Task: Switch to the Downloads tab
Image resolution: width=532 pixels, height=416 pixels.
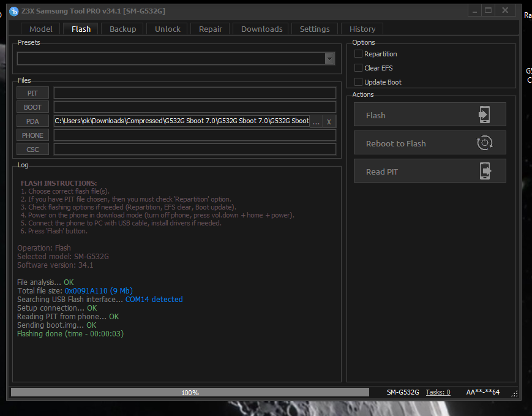Action: point(261,29)
